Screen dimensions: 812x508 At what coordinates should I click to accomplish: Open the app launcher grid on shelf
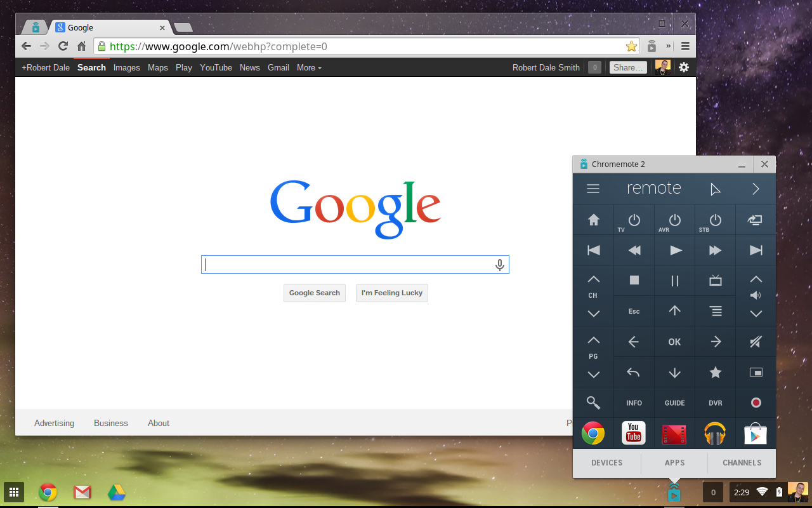[14, 491]
